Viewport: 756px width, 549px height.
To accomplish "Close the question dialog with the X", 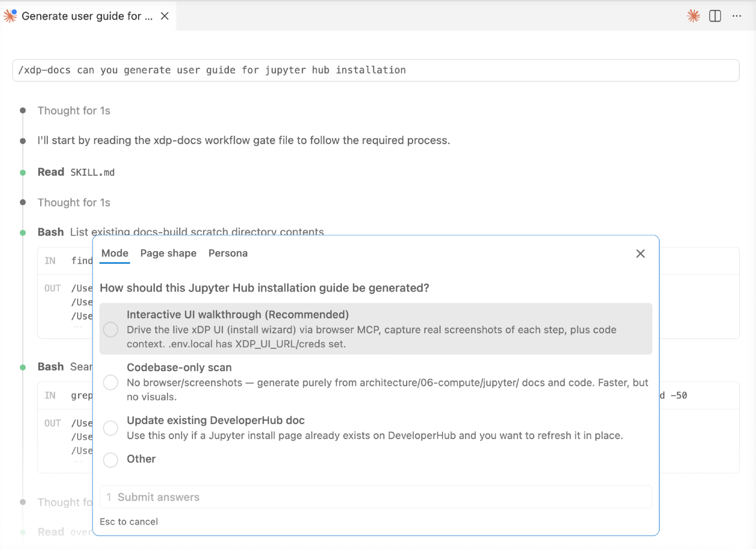I will pos(641,254).
